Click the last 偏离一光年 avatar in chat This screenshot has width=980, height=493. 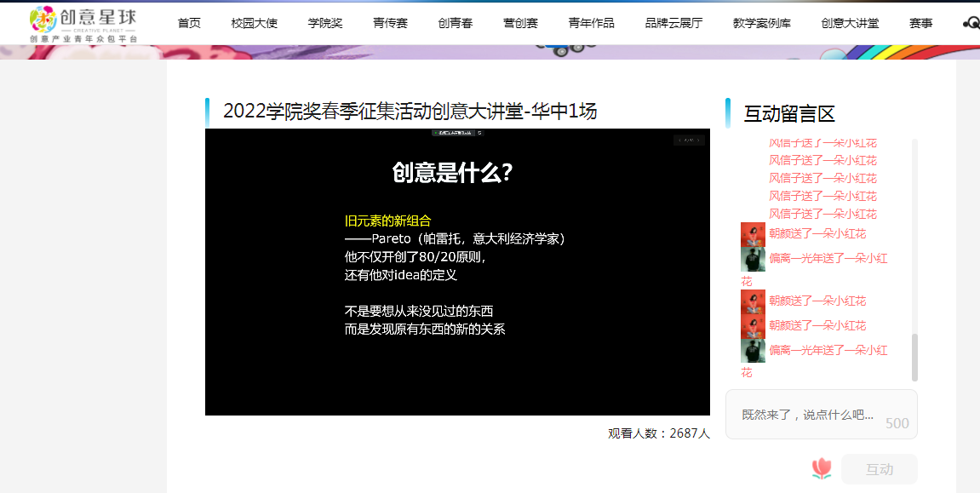tap(753, 351)
